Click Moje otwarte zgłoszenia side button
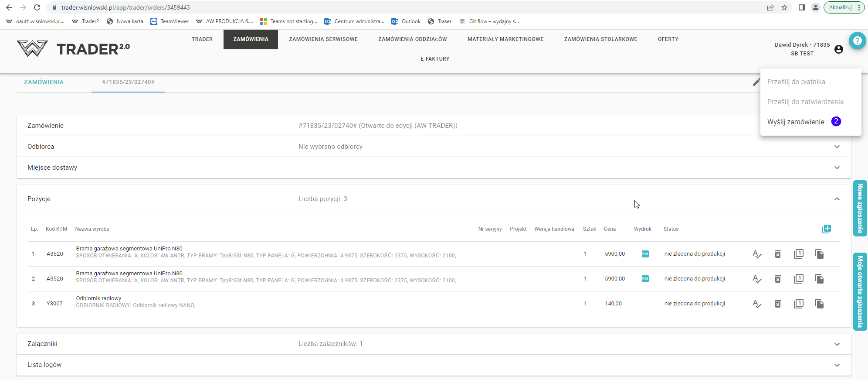Screen dimensions: 868x380 (860, 291)
